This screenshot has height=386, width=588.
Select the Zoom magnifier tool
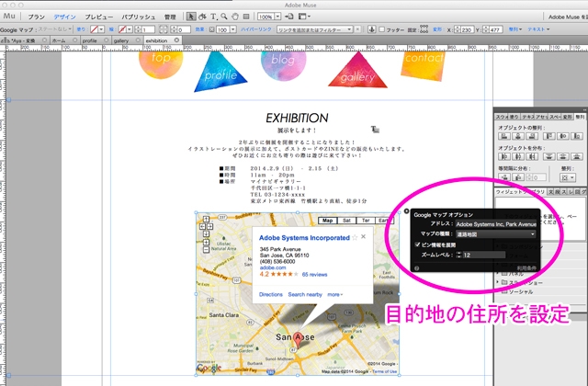224,17
